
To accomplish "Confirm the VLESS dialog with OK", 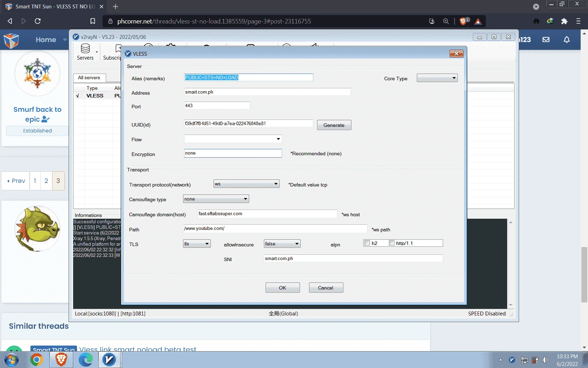I will click(x=282, y=288).
